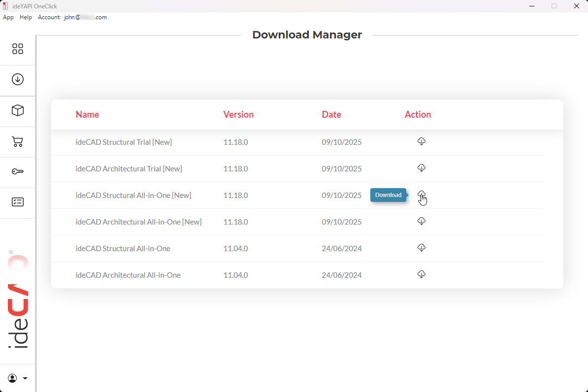588x392 pixels.
Task: Open the shopping cart sidebar icon
Action: (x=18, y=142)
